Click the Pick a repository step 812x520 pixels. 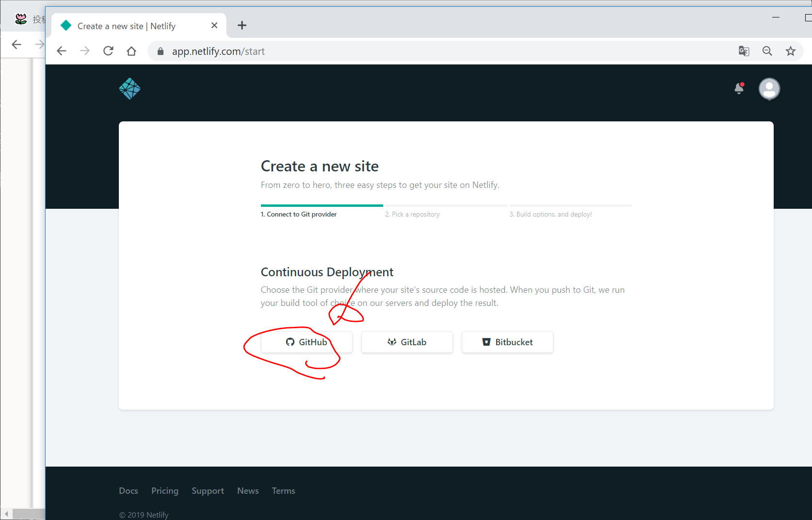(412, 214)
